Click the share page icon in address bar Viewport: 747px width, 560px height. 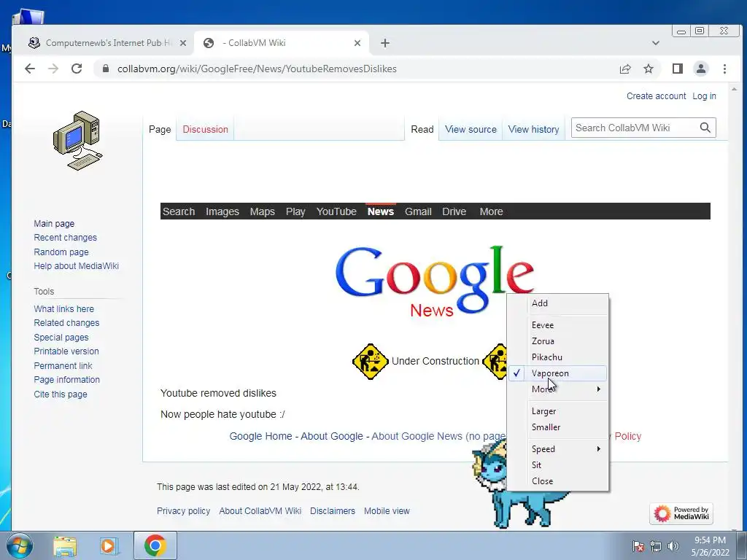point(625,69)
